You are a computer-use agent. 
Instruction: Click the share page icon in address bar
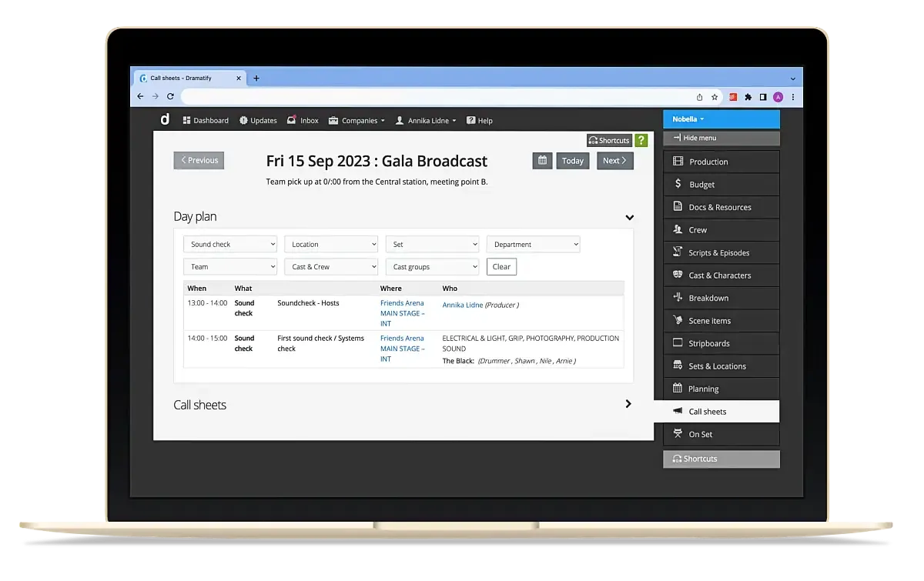[699, 97]
